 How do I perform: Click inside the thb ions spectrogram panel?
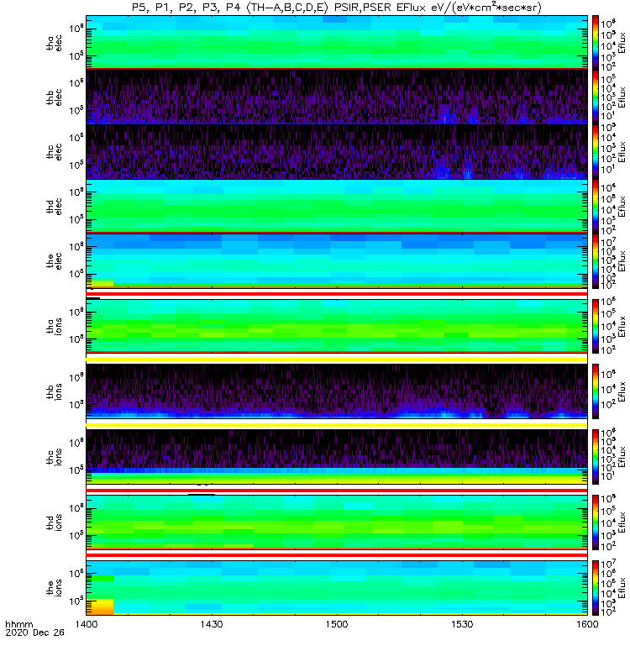click(337, 391)
